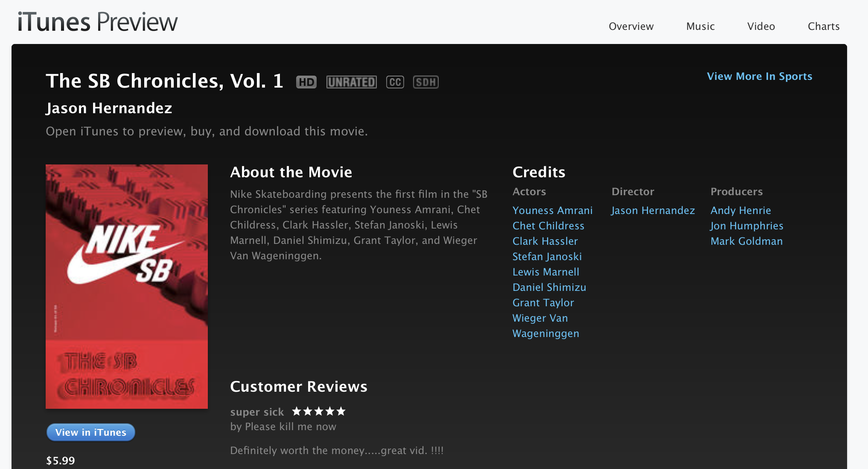Open actor Youness Amrani's page
This screenshot has height=469, width=868.
pyautogui.click(x=552, y=211)
